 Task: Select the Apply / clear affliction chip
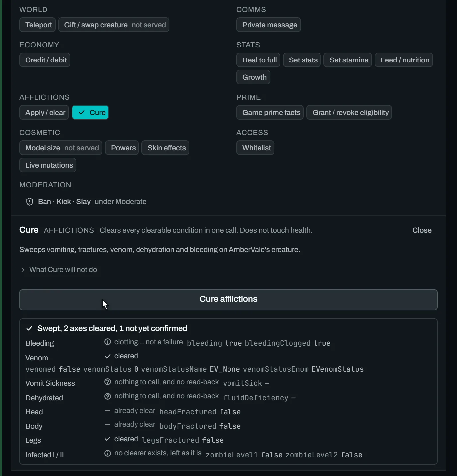tap(44, 112)
